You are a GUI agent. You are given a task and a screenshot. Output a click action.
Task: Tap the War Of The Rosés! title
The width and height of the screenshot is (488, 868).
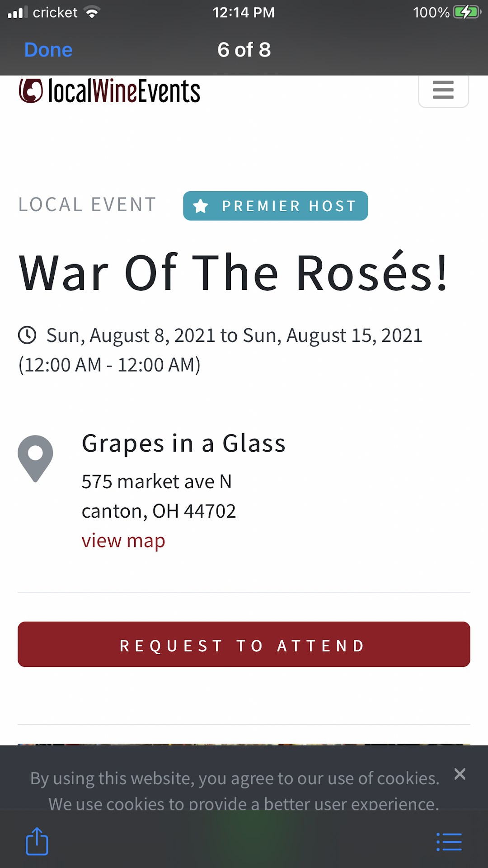[233, 273]
